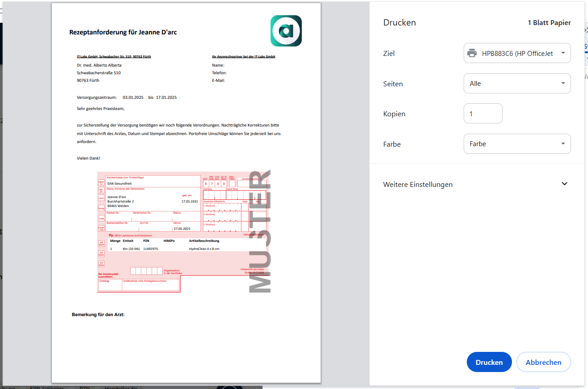Click the first aut idem box
The height and width of the screenshot is (389, 588).
(101, 243)
